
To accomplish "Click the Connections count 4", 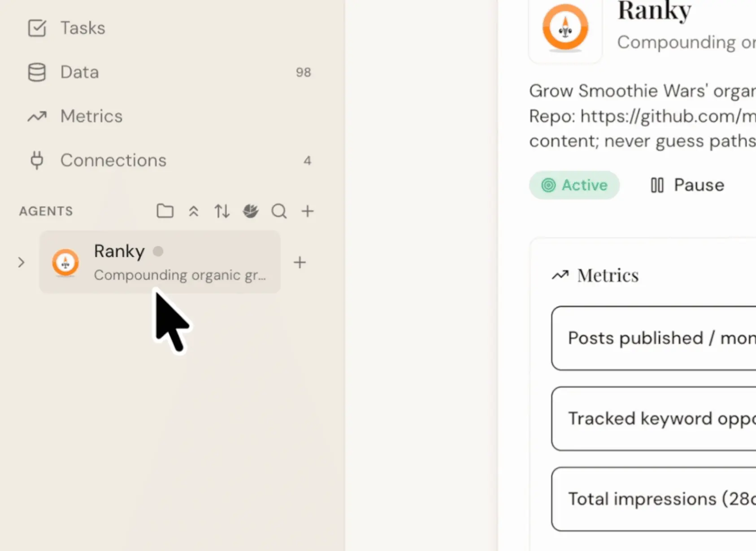I will [307, 161].
